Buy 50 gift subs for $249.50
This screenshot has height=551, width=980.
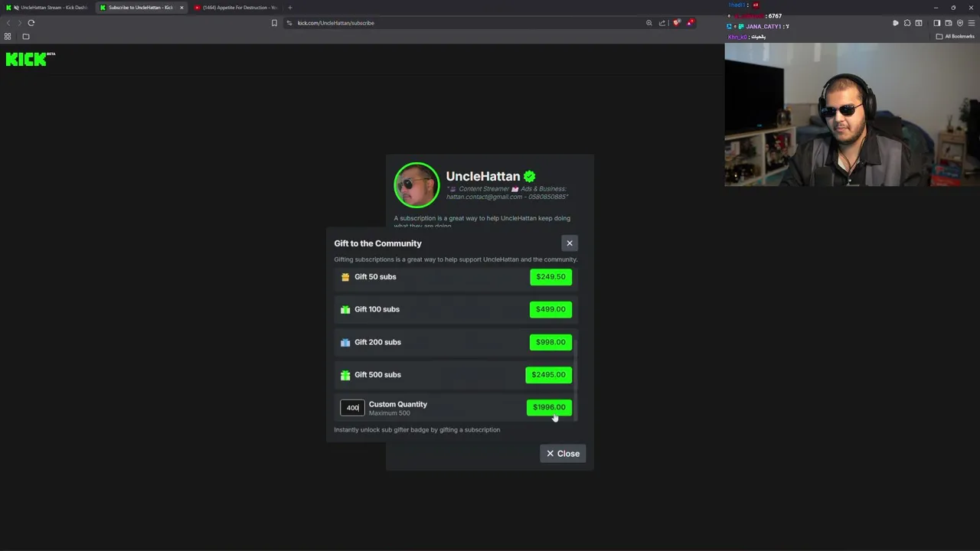[550, 277]
